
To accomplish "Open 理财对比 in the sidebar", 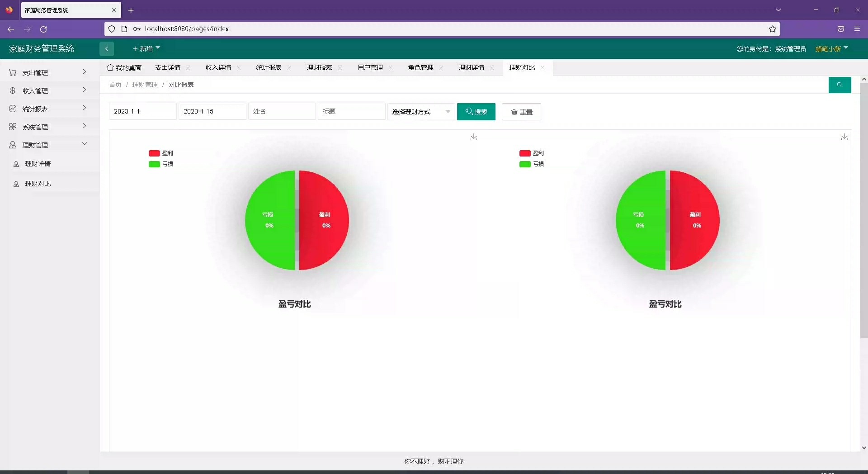I will point(50,184).
